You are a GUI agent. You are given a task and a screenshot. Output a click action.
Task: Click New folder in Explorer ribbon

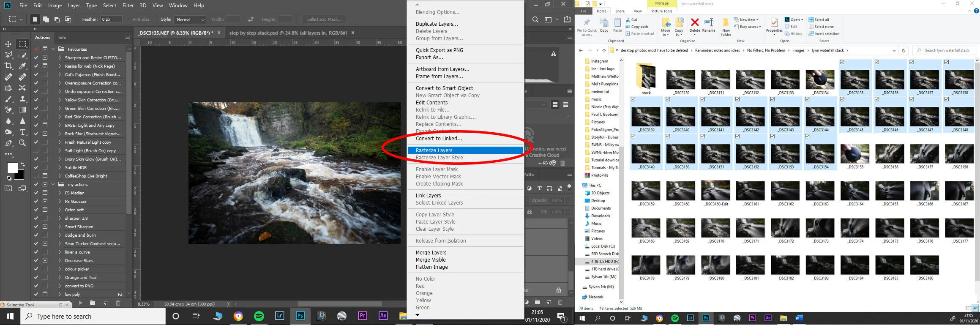pos(726,27)
